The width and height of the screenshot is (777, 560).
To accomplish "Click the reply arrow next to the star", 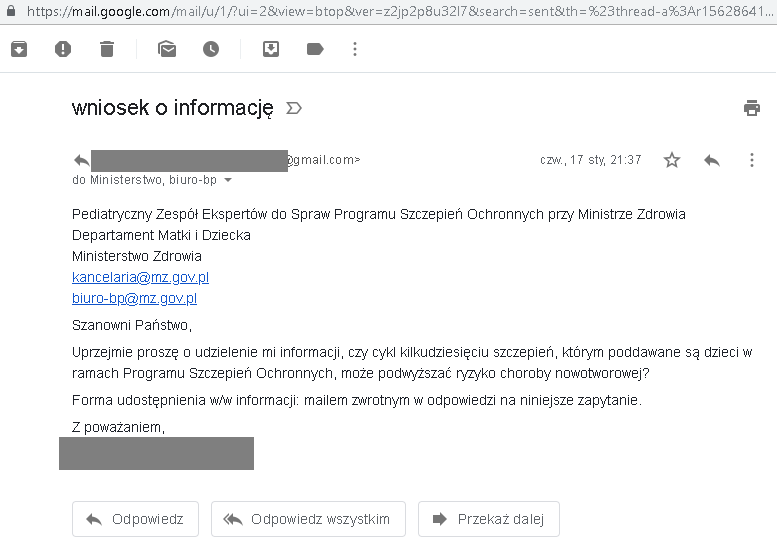I will [712, 160].
